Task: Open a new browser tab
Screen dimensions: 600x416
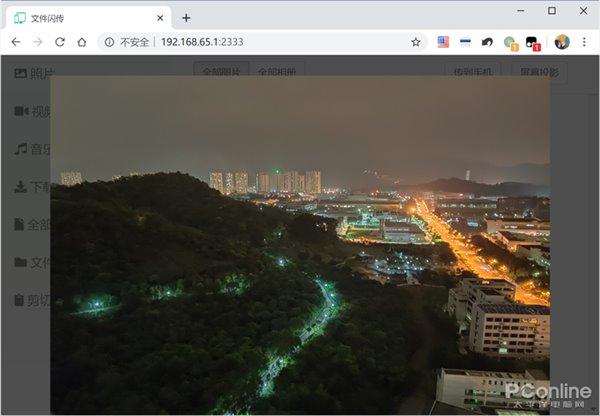Action: (x=186, y=18)
